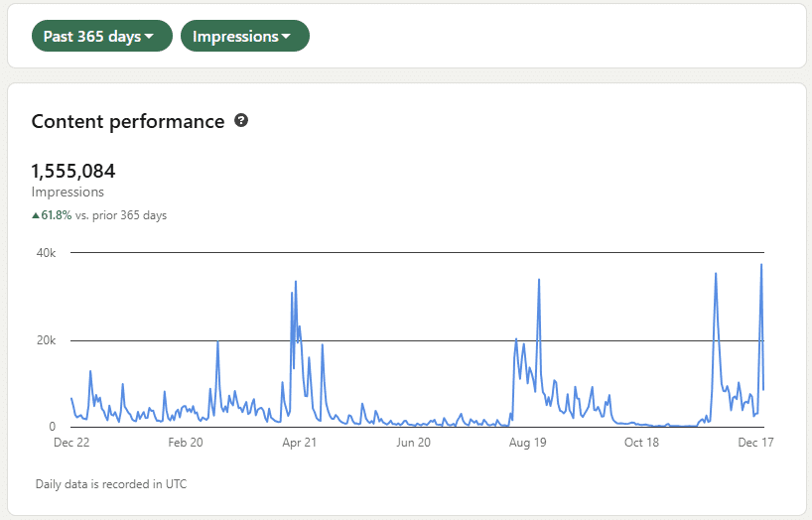Image resolution: width=812 pixels, height=520 pixels.
Task: Click the Oct 18 x-axis label
Action: point(641,443)
